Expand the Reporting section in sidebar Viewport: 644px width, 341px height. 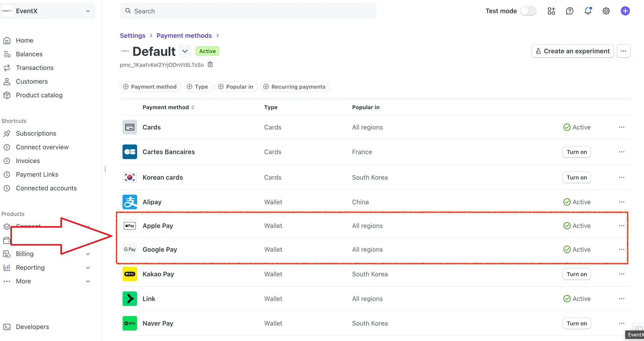[88, 268]
